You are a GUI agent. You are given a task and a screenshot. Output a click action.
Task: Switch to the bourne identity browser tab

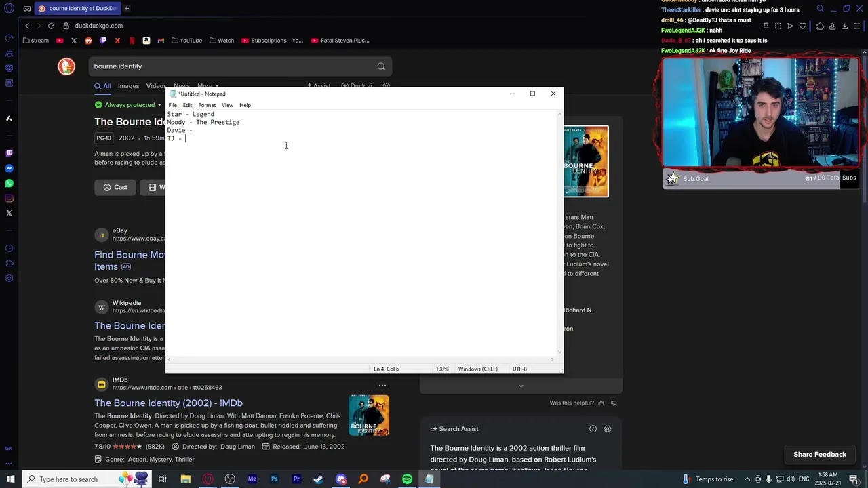77,9
